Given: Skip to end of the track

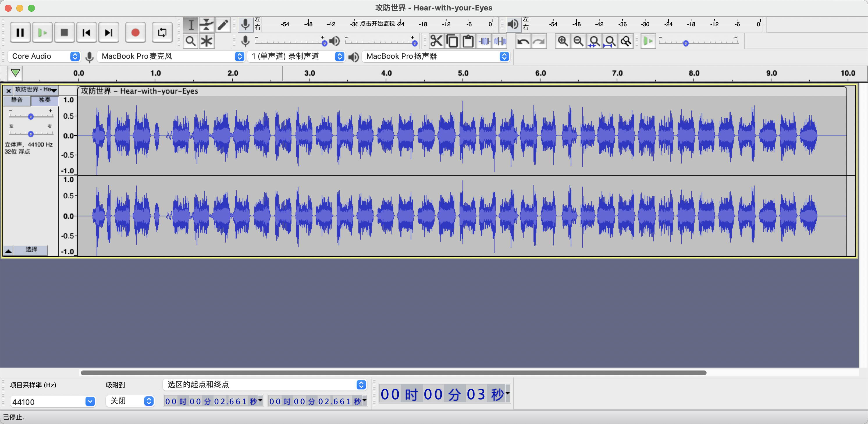Looking at the screenshot, I should pyautogui.click(x=109, y=33).
